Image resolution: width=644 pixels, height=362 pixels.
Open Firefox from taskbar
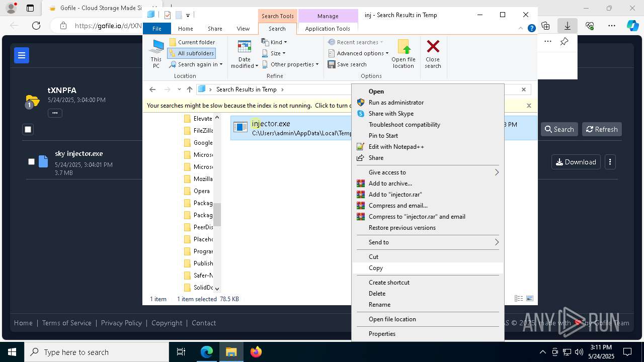coord(256,352)
